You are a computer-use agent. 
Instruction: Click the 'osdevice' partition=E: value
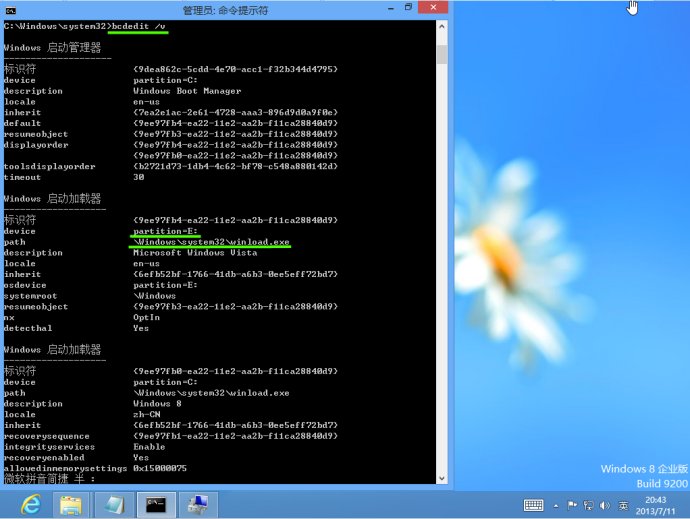click(x=165, y=285)
